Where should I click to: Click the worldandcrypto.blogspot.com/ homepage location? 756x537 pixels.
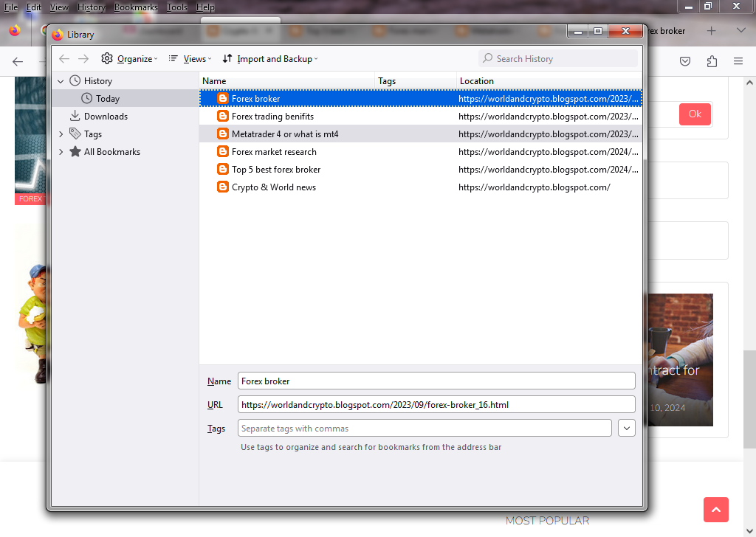[x=535, y=187]
